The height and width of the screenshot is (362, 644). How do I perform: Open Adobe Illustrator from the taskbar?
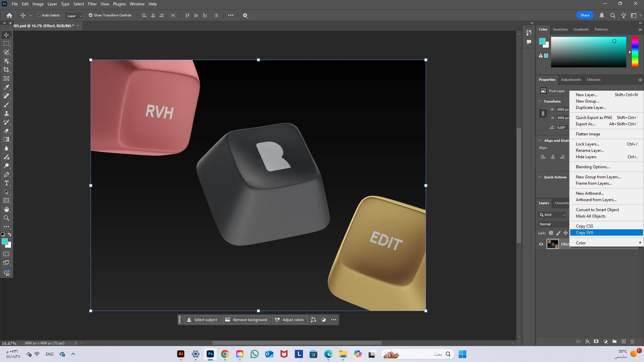181,354
